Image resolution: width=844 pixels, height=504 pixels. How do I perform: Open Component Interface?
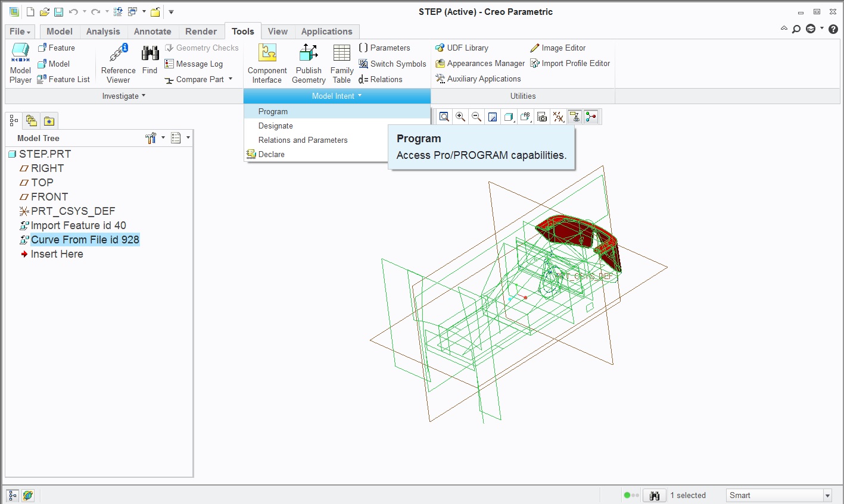[267, 63]
